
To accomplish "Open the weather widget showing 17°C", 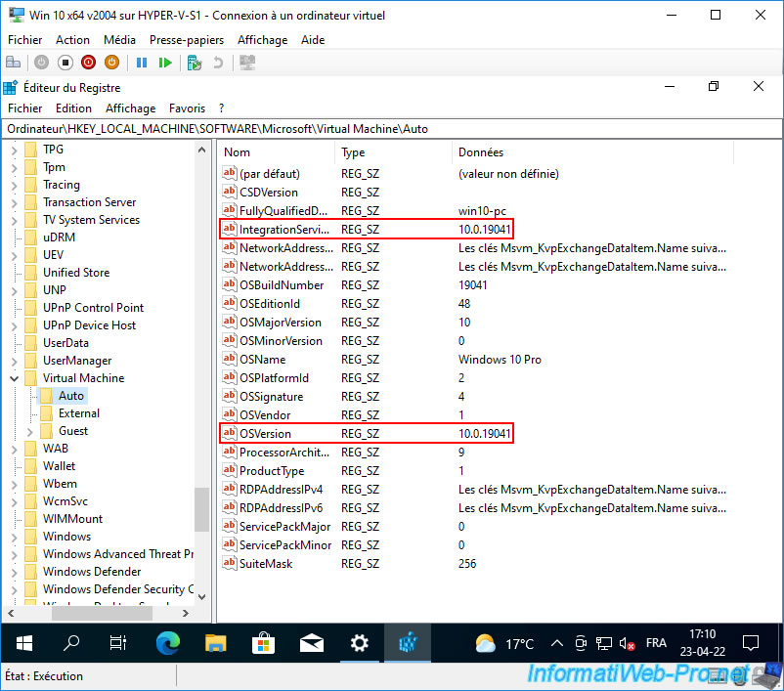I will [x=504, y=643].
